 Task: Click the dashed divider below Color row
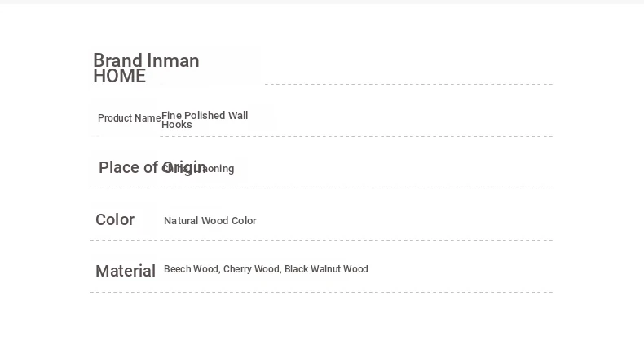point(321,240)
